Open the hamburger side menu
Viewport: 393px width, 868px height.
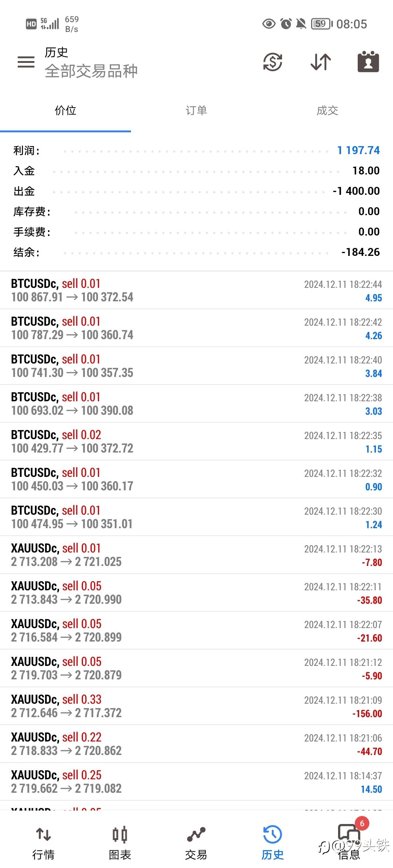[26, 62]
